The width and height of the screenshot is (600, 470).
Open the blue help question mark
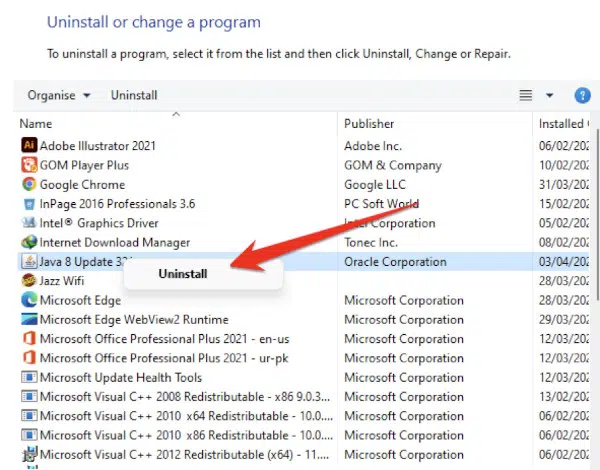point(582,95)
